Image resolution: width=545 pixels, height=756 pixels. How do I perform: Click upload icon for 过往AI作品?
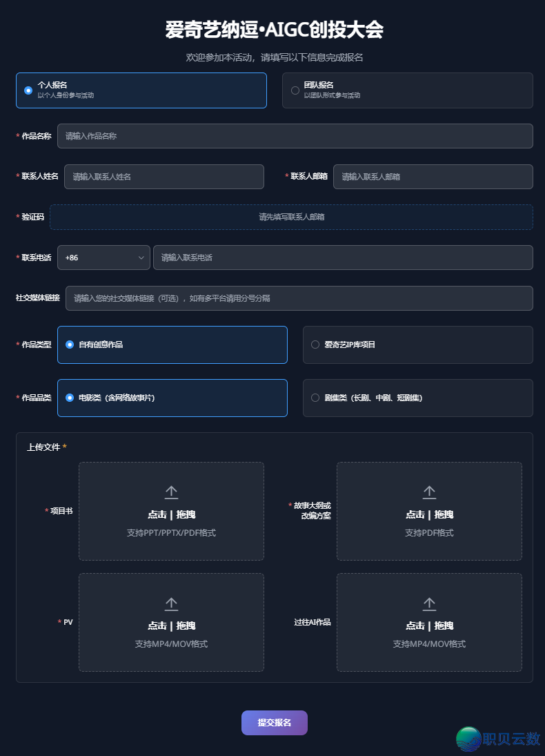coord(429,604)
